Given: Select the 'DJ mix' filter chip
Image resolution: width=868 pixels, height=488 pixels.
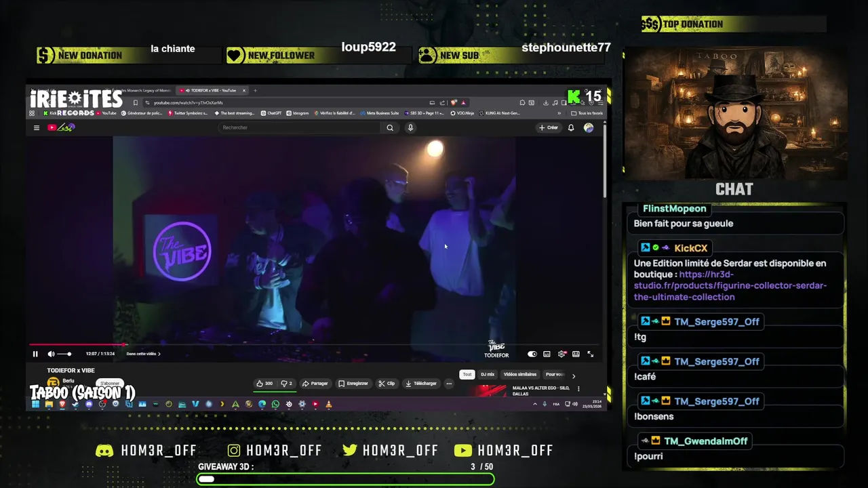Looking at the screenshot, I should coord(488,374).
